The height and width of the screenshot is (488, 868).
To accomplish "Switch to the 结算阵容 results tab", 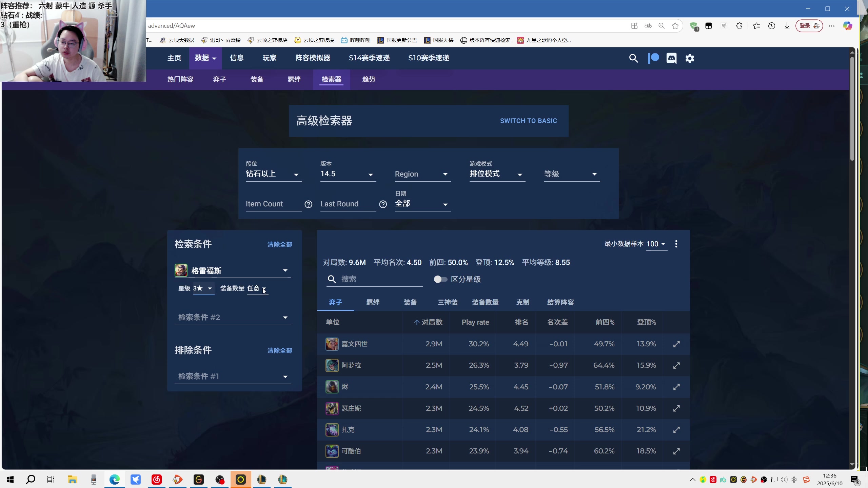I will coord(560,302).
